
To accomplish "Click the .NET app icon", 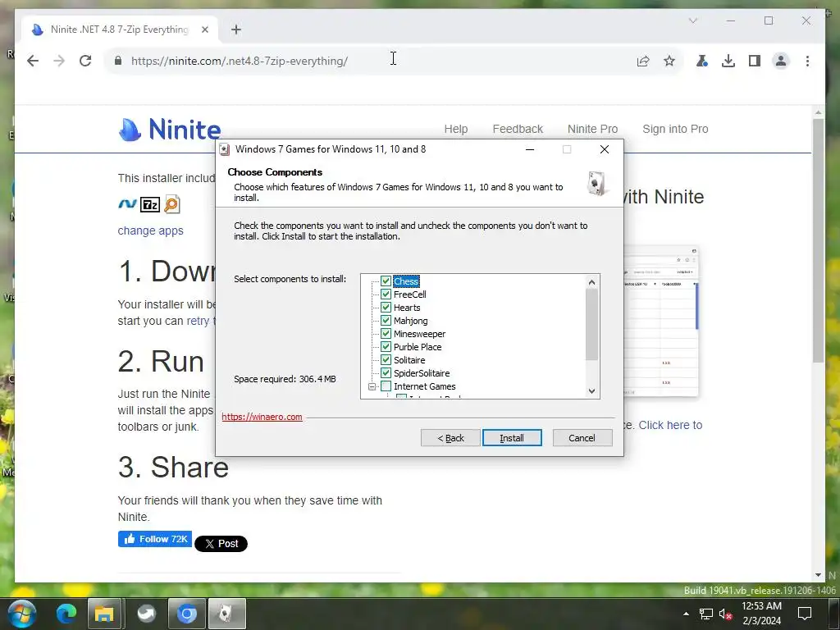I will (x=127, y=204).
